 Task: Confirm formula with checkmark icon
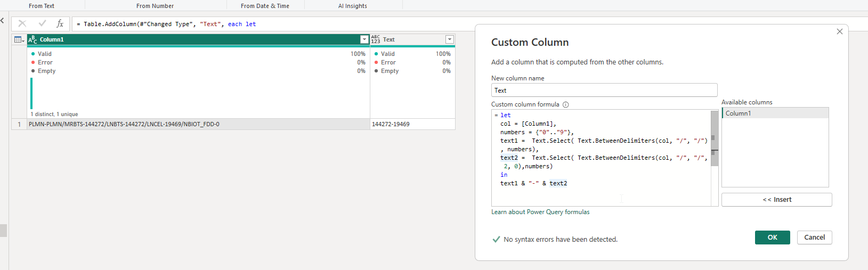tap(43, 23)
